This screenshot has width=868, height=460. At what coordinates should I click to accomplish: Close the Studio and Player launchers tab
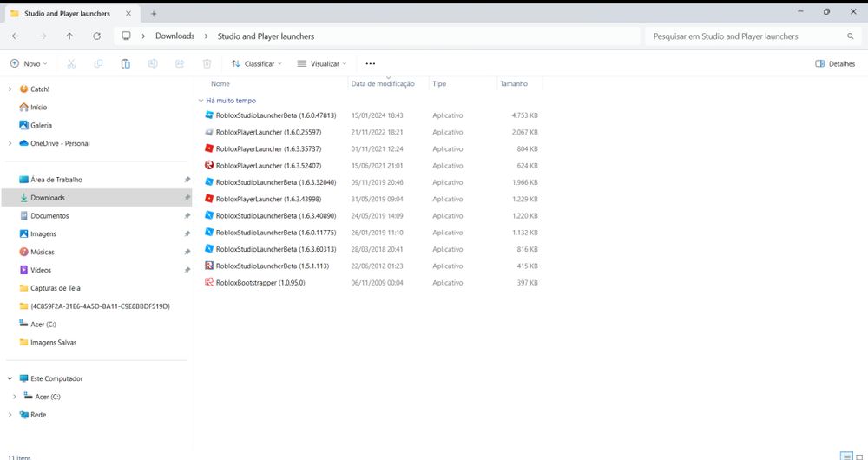pyautogui.click(x=128, y=13)
